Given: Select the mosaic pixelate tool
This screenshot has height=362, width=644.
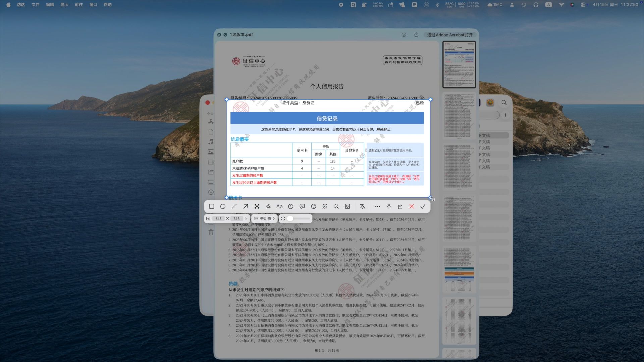Looking at the screenshot, I should (257, 206).
